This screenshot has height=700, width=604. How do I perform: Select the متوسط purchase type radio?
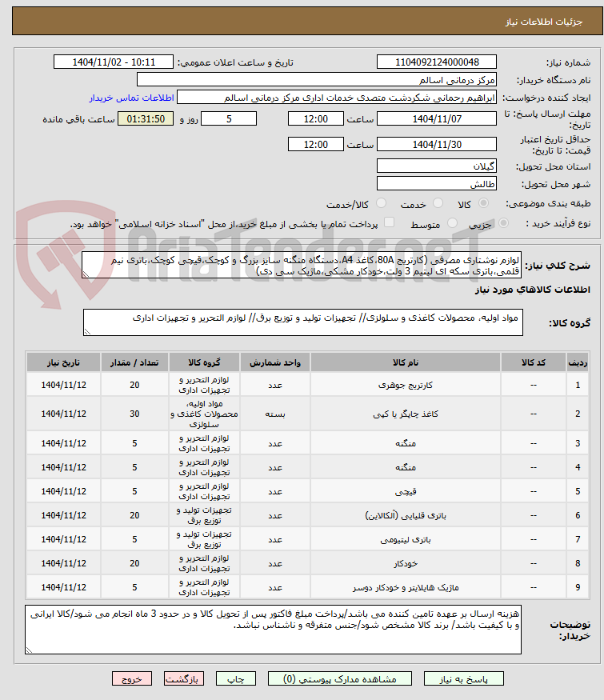click(452, 222)
